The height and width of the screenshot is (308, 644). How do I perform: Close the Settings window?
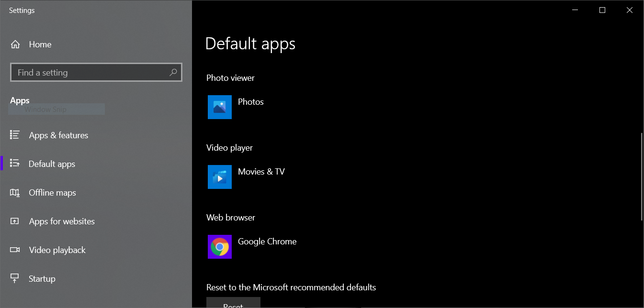tap(630, 10)
